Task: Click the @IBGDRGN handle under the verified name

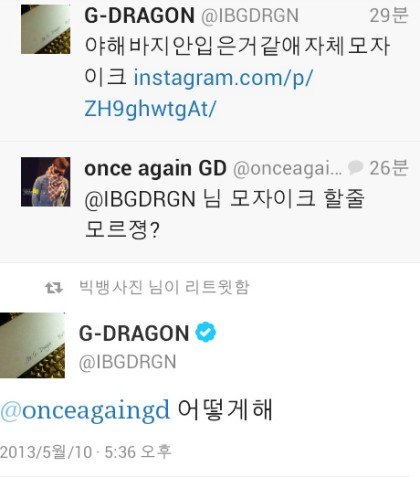Action: click(x=128, y=362)
